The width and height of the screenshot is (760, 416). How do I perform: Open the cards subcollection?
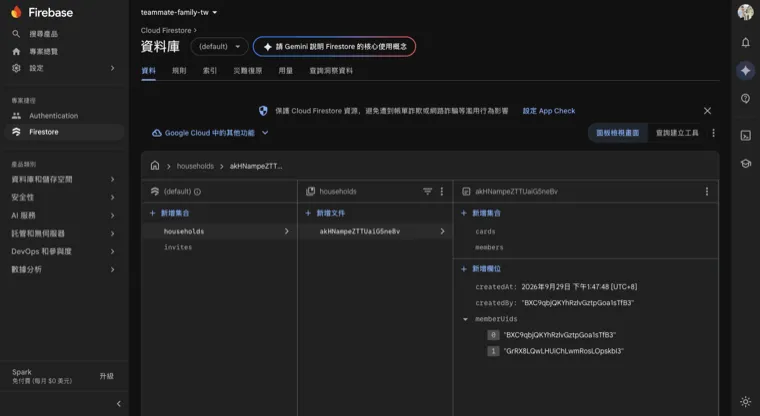point(485,232)
